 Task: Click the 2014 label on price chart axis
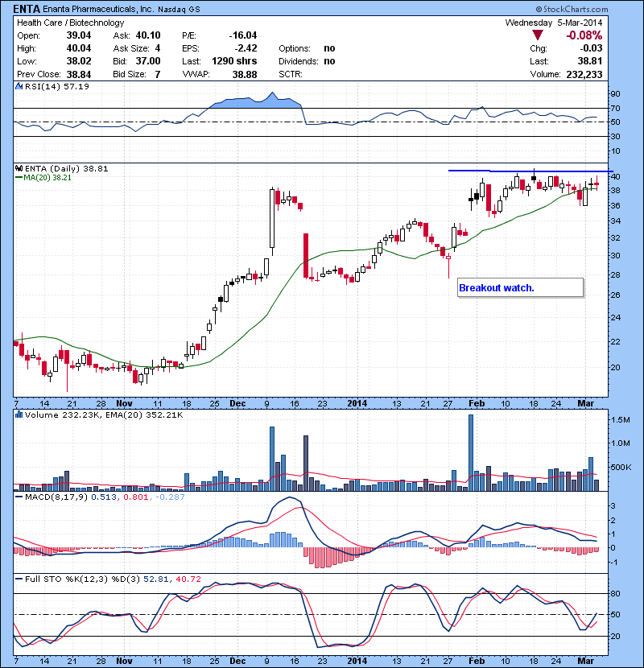click(x=357, y=403)
